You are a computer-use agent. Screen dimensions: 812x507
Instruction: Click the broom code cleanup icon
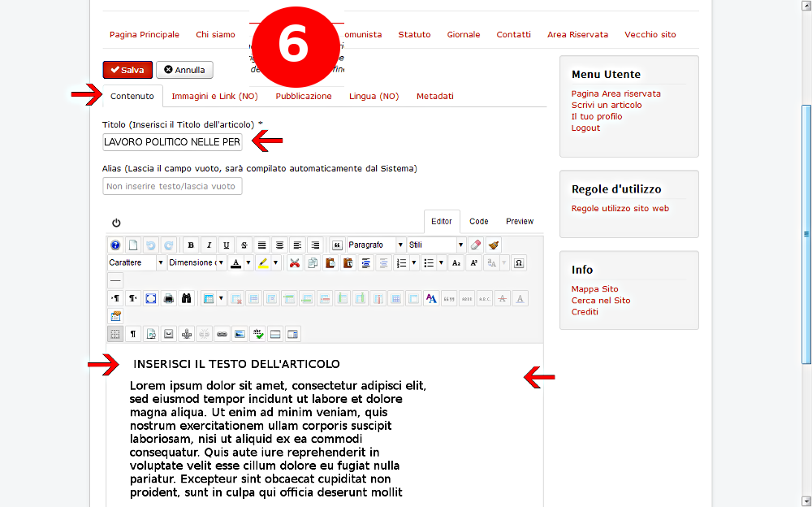494,245
